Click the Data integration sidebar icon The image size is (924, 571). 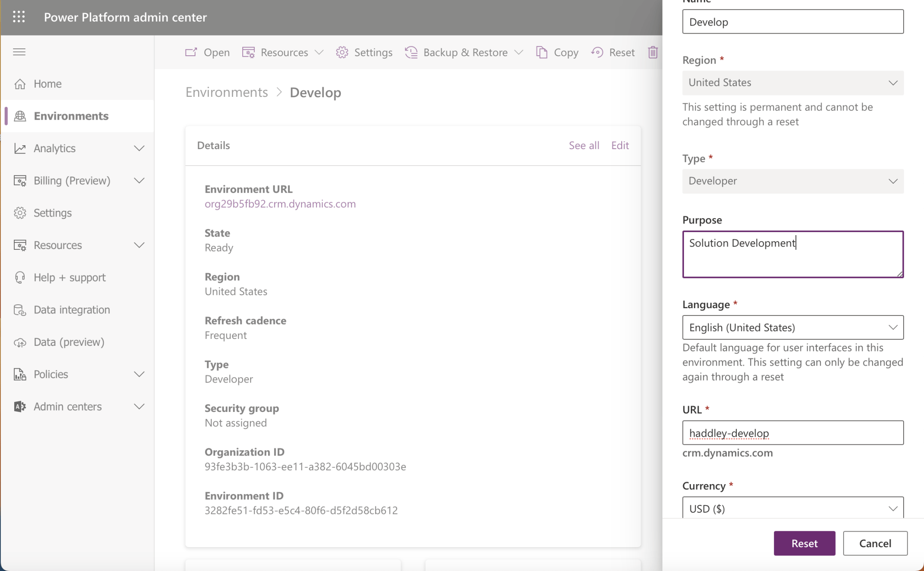point(20,310)
